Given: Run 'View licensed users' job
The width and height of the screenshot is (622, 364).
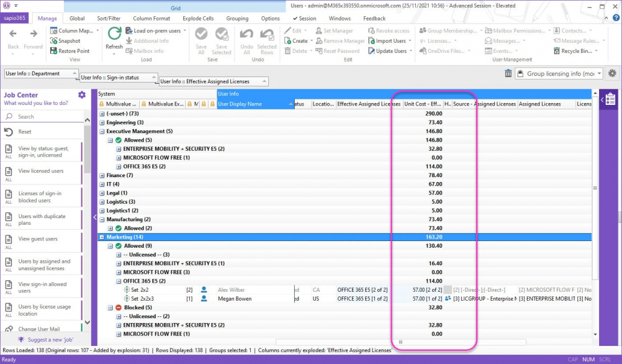Looking at the screenshot, I should coord(42,174).
